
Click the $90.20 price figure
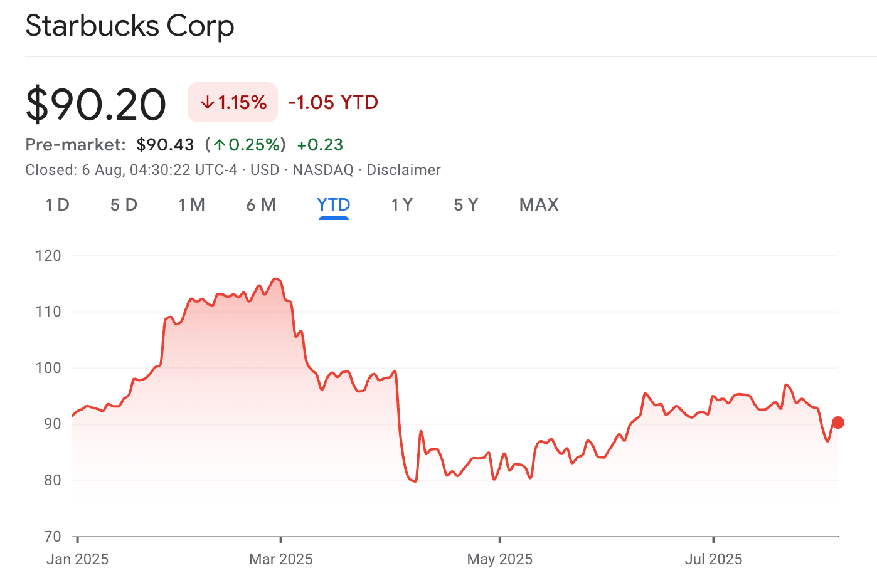pyautogui.click(x=96, y=103)
